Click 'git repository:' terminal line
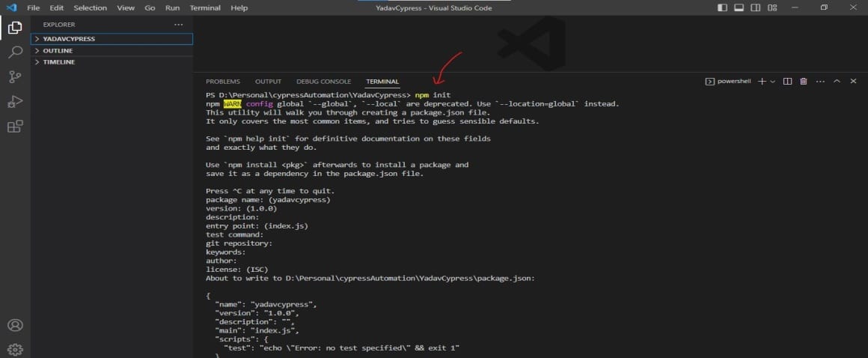 coord(239,243)
